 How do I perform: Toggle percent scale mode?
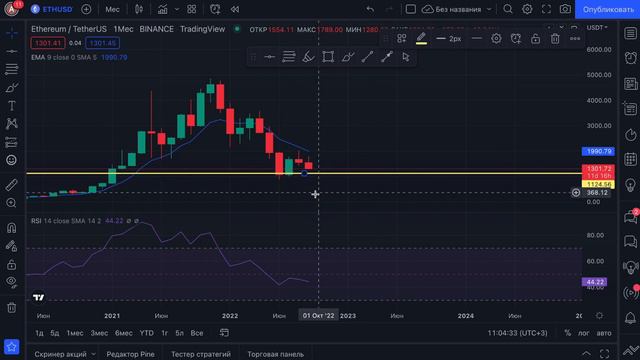point(567,333)
